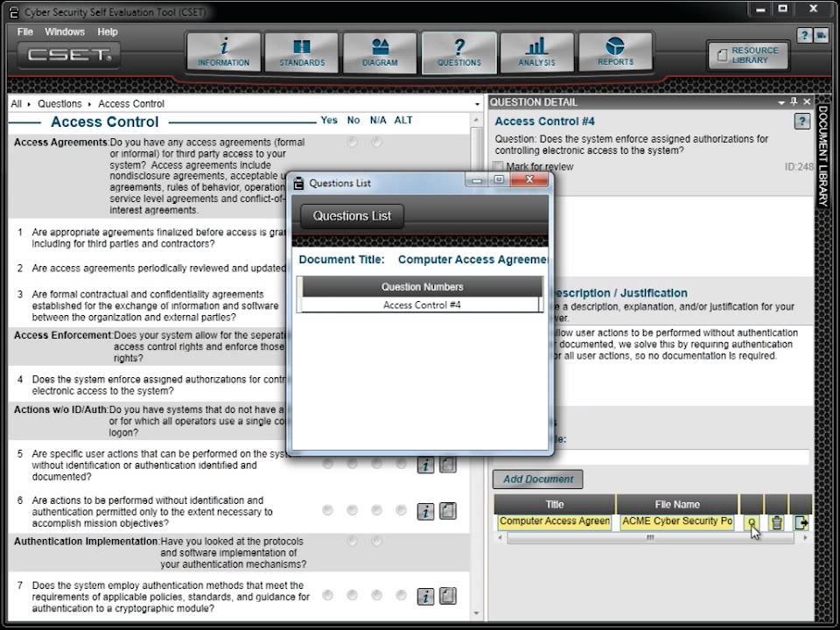Tick the Mark for review checkbox
Screen dimensions: 840x630
[x=498, y=166]
